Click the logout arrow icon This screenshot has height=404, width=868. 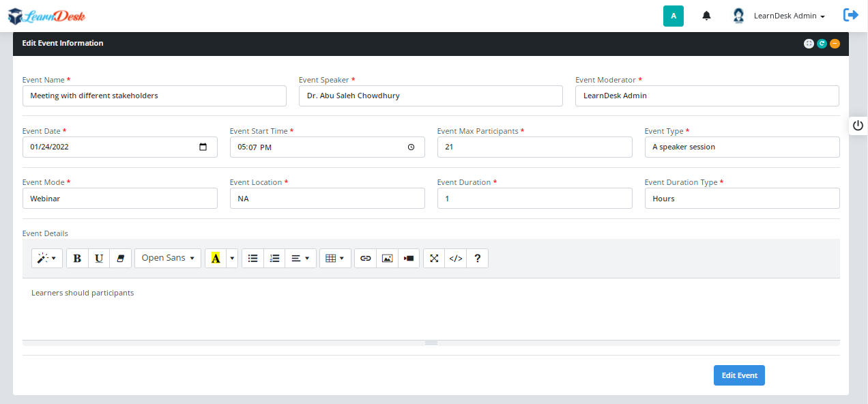851,14
